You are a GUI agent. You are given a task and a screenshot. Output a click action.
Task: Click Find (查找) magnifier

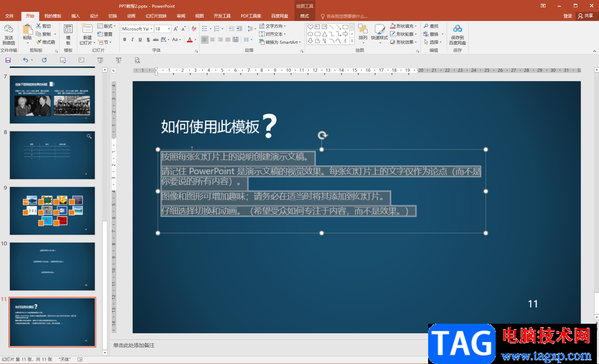pyautogui.click(x=431, y=26)
